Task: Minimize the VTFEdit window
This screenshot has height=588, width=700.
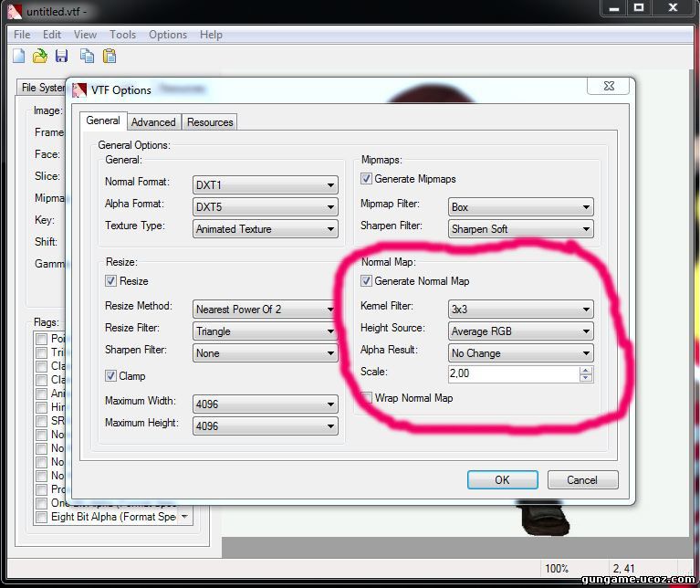Action: pyautogui.click(x=614, y=8)
